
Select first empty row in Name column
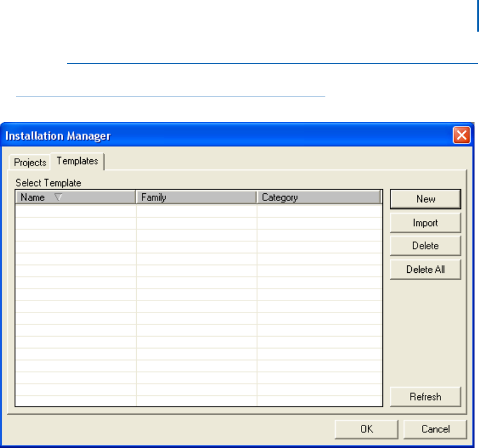75,211
